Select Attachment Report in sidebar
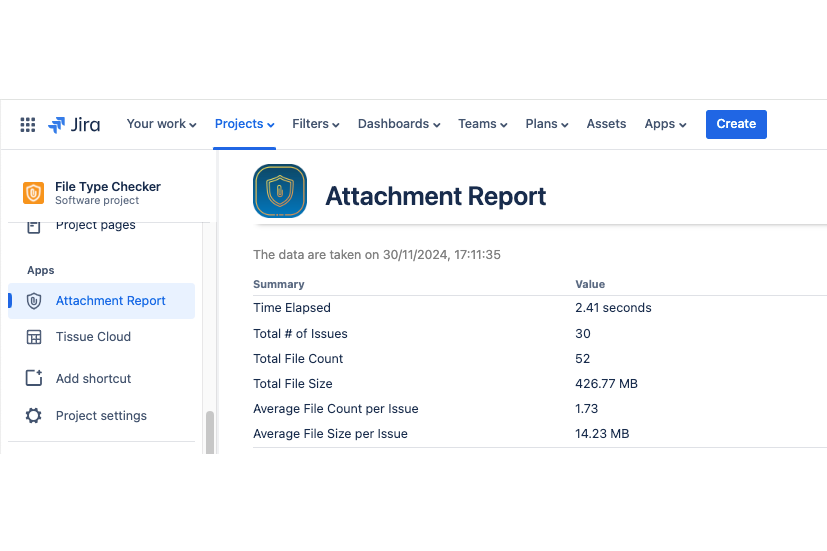The image size is (827, 551). pyautogui.click(x=101, y=301)
